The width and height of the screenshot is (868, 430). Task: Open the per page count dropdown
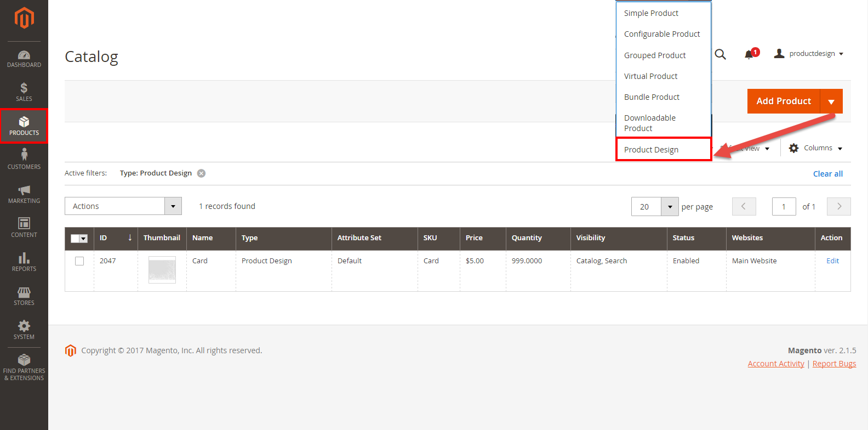click(x=670, y=207)
